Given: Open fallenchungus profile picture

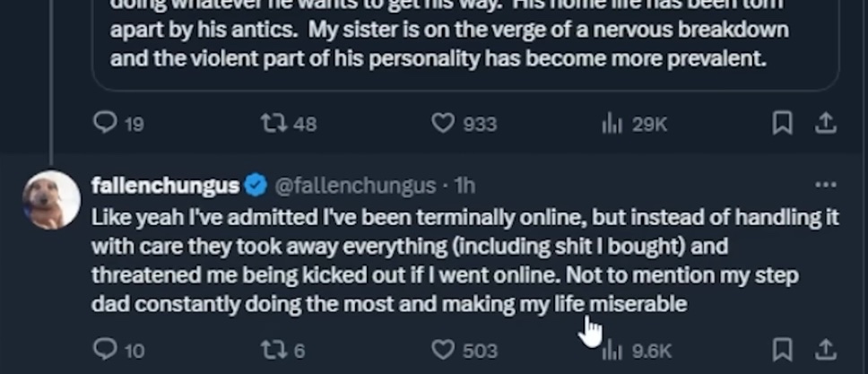Looking at the screenshot, I should click(x=50, y=199).
